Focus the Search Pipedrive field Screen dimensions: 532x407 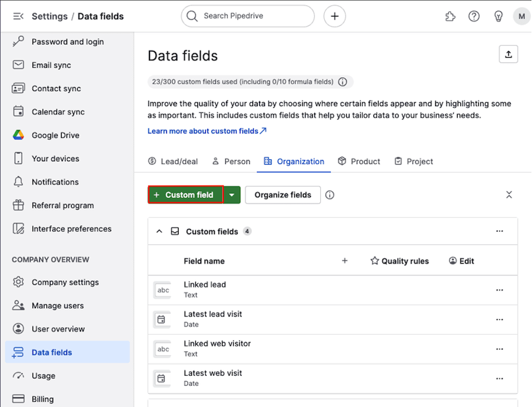248,16
